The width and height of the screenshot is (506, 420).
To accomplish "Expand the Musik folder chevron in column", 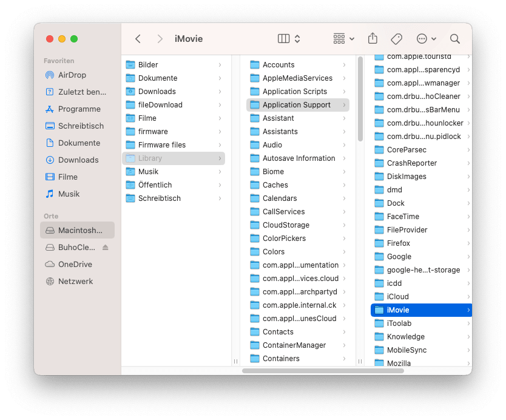I will (x=220, y=171).
